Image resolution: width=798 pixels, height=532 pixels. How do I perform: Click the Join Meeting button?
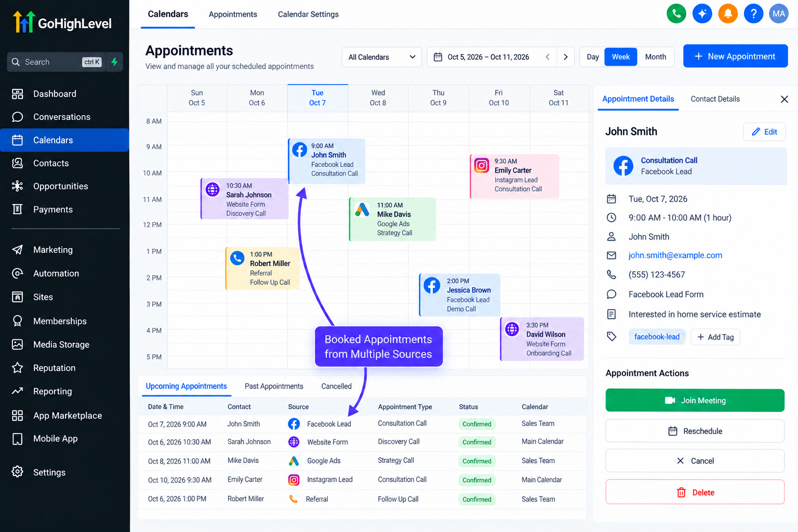point(695,401)
